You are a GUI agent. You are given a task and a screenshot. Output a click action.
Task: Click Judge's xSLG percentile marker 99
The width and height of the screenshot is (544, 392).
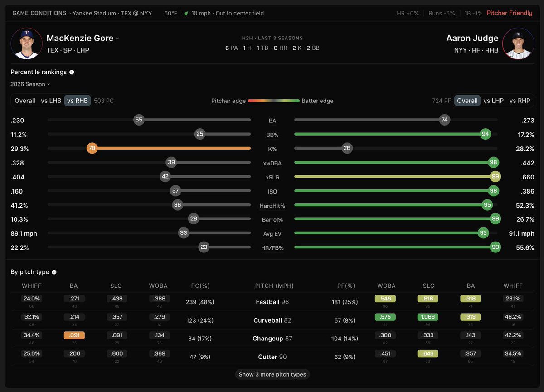coord(495,177)
